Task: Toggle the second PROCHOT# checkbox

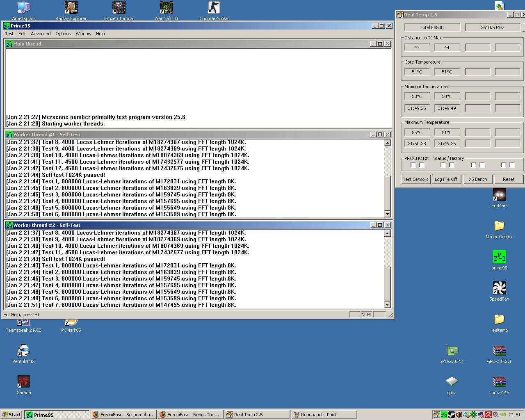Action: coord(422,165)
